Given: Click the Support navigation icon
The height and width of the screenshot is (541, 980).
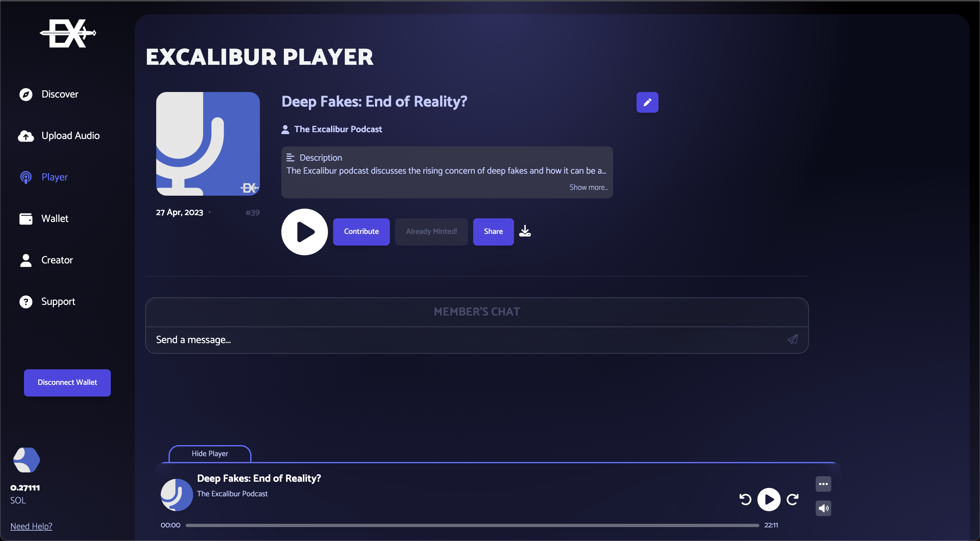Looking at the screenshot, I should click(25, 301).
